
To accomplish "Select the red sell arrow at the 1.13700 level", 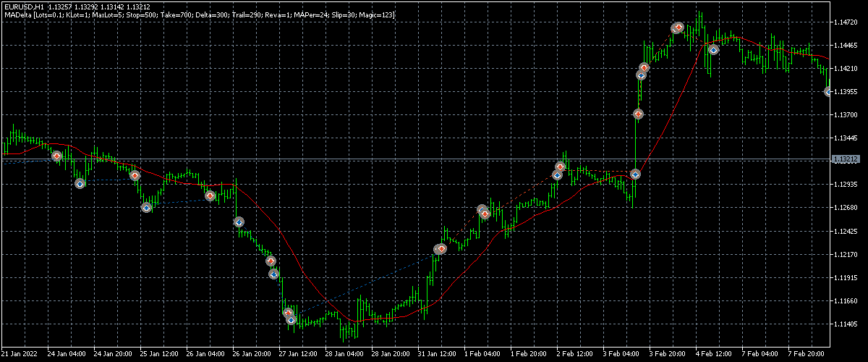I will (638, 114).
